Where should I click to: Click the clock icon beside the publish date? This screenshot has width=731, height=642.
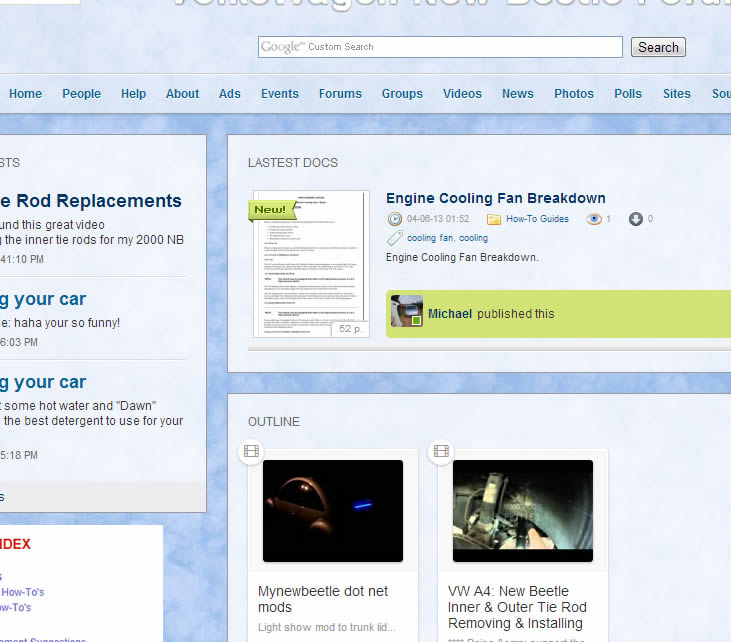(395, 219)
